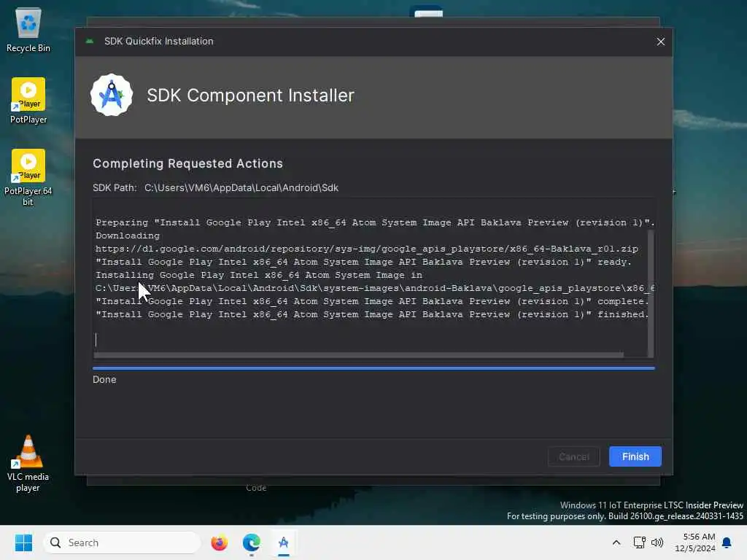Click the log line ending with 'complete.'
The height and width of the screenshot is (560, 747).
[372, 301]
